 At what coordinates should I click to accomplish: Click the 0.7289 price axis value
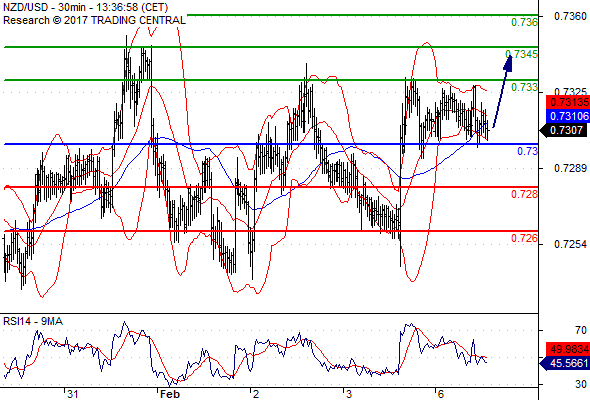point(570,168)
